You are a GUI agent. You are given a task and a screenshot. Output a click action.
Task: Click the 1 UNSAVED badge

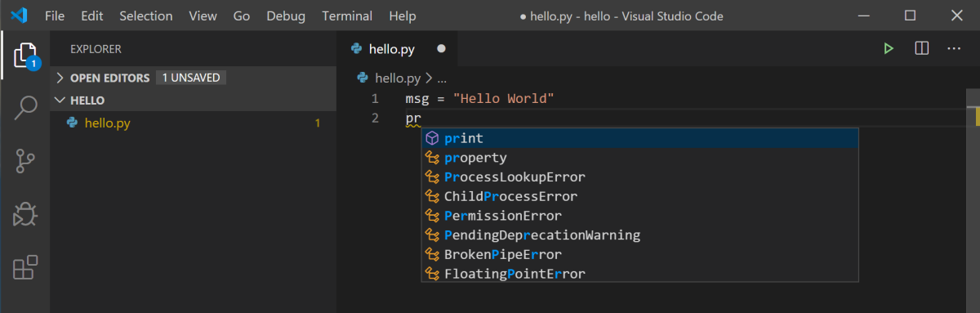191,78
